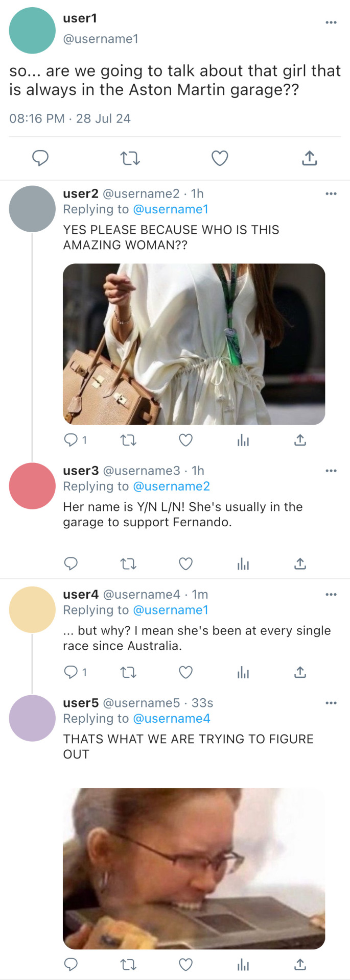Image resolution: width=350 pixels, height=980 pixels.
Task: Open more options for user1's tweet
Action: (x=331, y=22)
